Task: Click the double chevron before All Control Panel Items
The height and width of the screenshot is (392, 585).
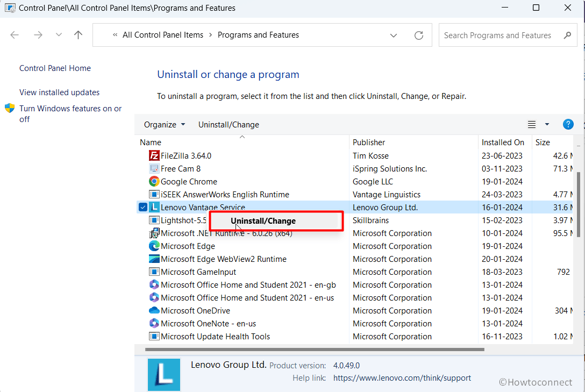Action: point(115,35)
